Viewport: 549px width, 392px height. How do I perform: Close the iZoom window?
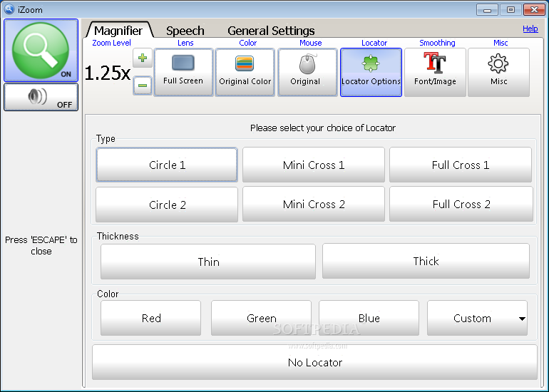534,10
